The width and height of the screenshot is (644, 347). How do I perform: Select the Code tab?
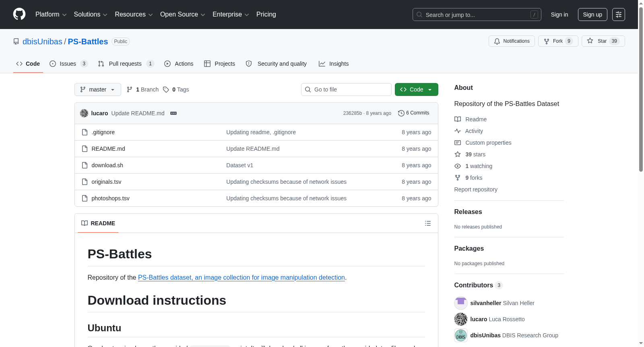(x=28, y=64)
